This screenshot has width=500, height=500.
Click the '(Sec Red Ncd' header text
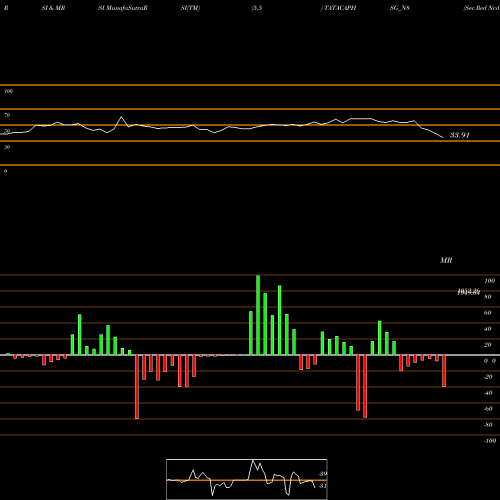click(481, 8)
